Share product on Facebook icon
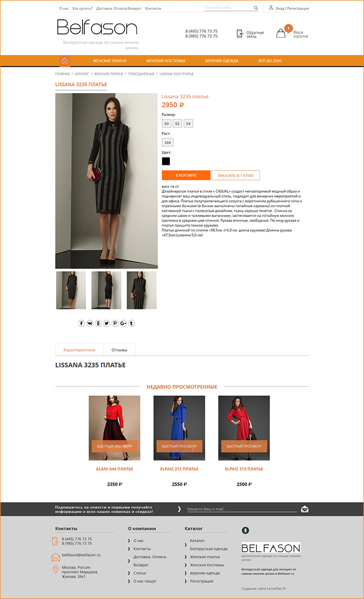The height and width of the screenshot is (599, 364). [x=81, y=323]
